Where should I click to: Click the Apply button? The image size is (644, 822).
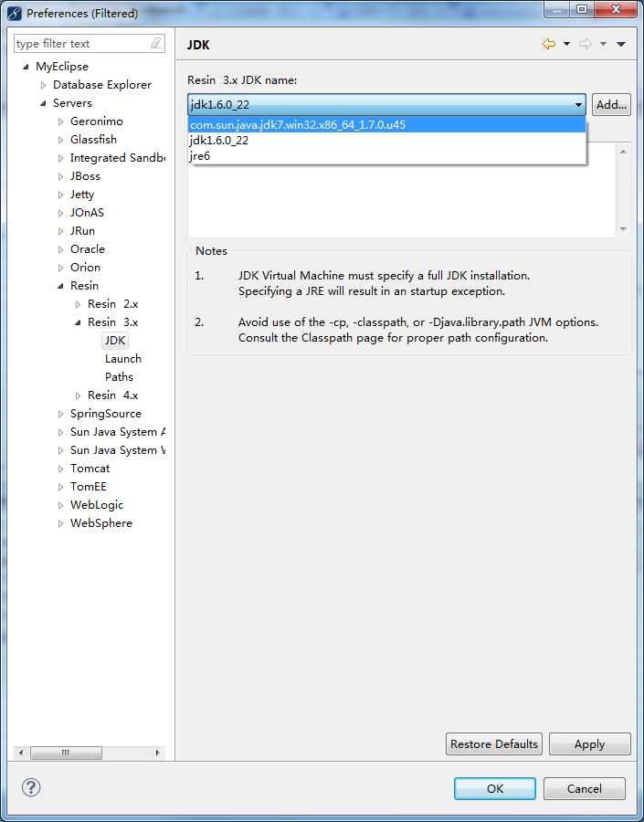pos(589,743)
